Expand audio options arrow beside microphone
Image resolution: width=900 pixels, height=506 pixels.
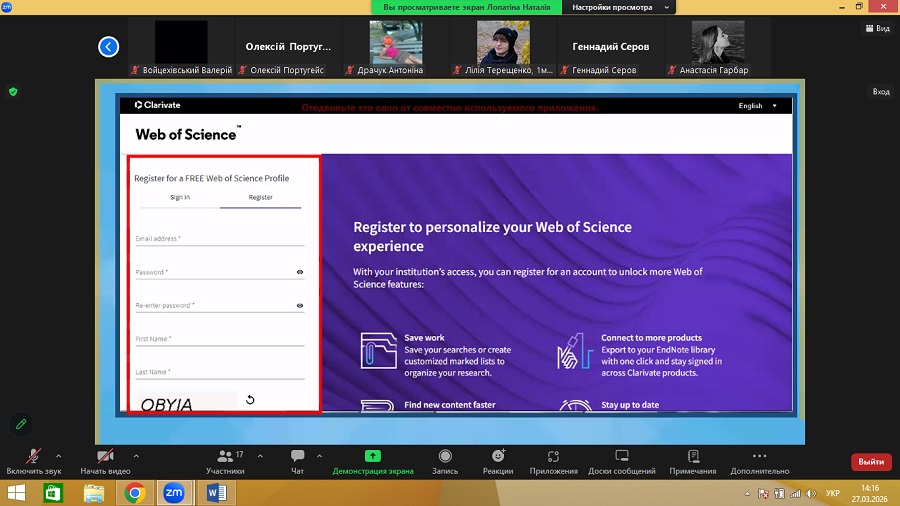[x=59, y=455]
